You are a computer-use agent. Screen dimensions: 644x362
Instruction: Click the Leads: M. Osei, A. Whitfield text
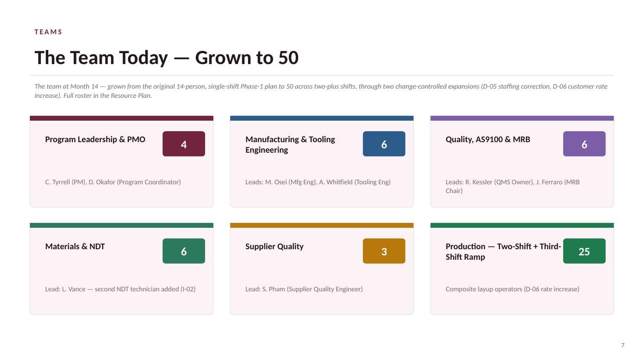click(318, 182)
